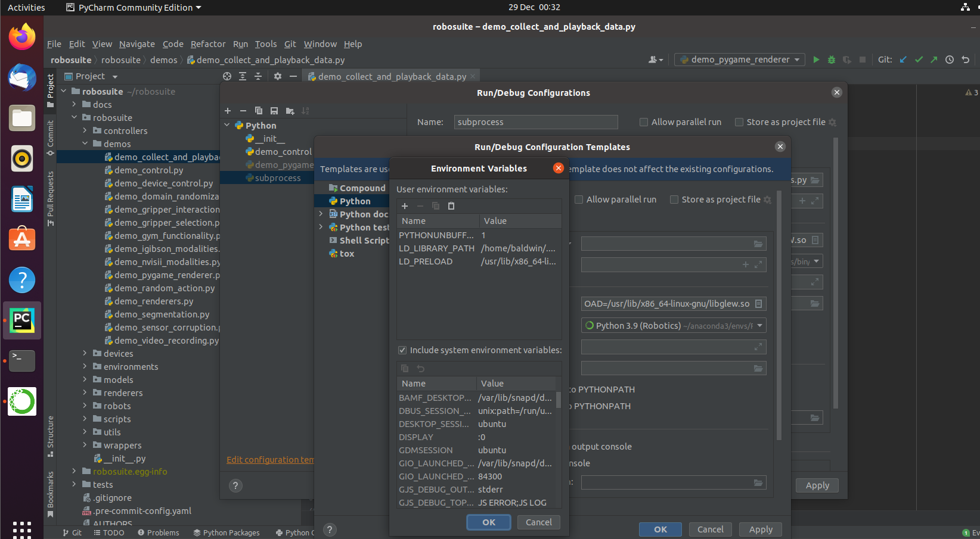Update project using the blue Git arrow
Screen dimensions: 980x539
click(903, 60)
